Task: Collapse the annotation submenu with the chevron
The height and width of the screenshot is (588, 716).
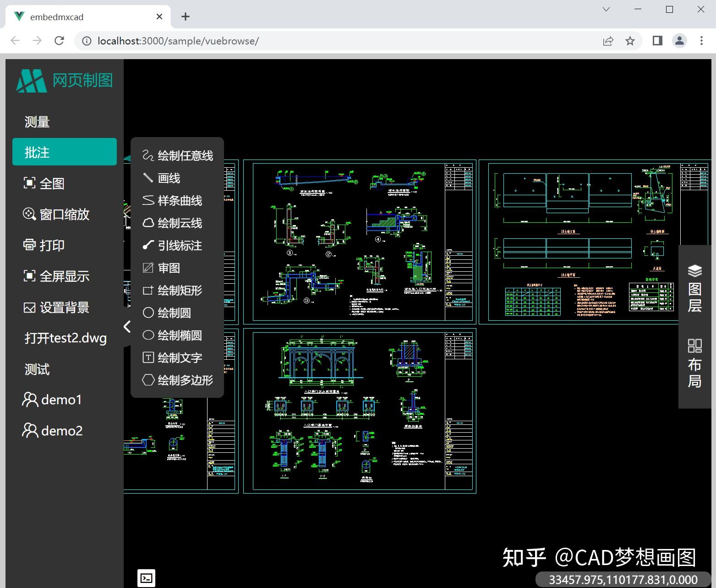Action: [127, 327]
